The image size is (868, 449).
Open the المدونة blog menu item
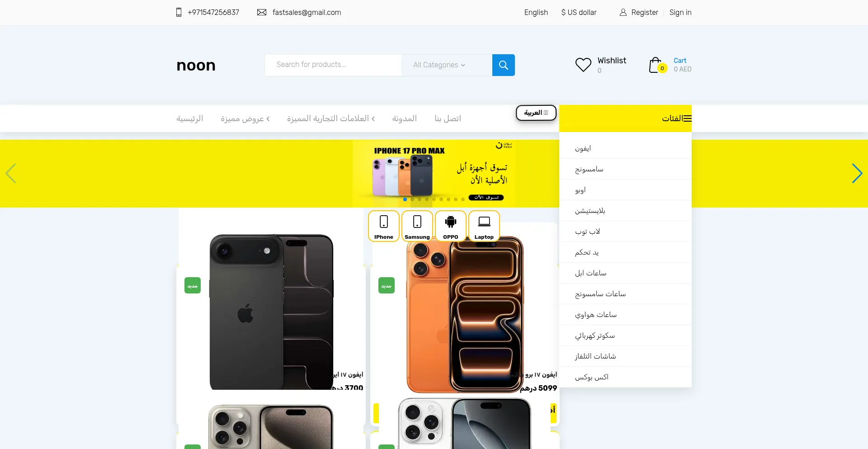coord(405,118)
